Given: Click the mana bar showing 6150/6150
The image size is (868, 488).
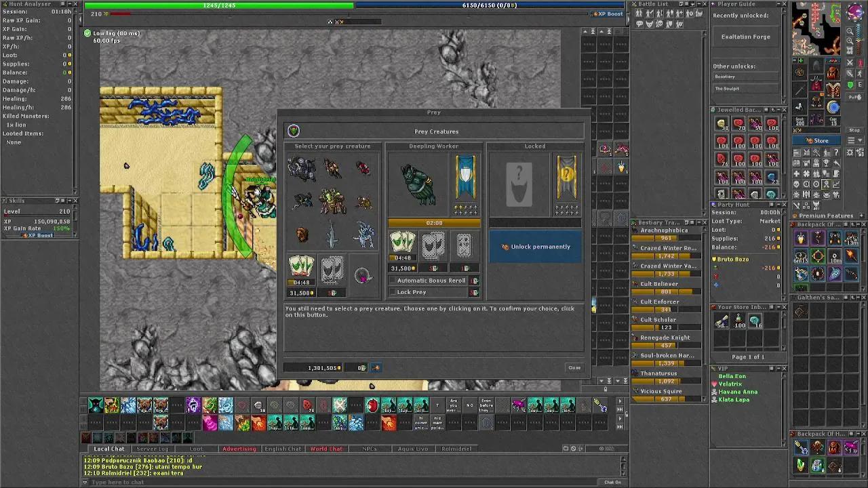Looking at the screenshot, I should pos(490,5).
